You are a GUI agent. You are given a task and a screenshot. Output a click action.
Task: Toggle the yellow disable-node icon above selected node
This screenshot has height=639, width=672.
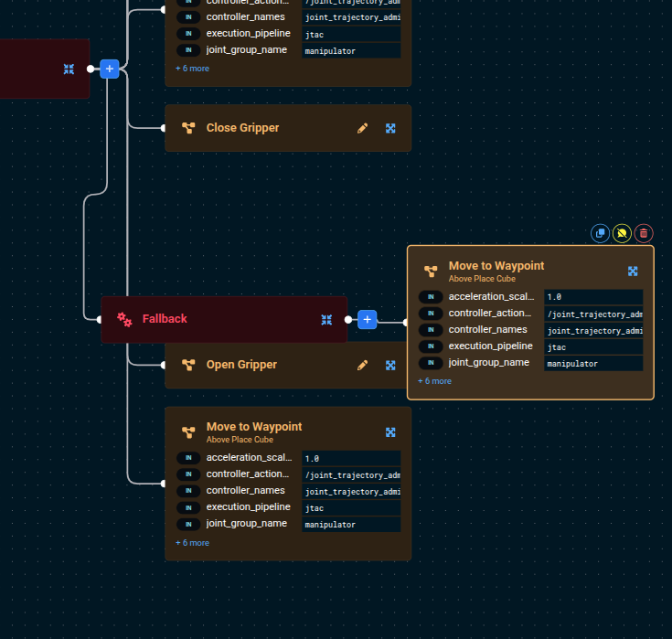click(622, 233)
